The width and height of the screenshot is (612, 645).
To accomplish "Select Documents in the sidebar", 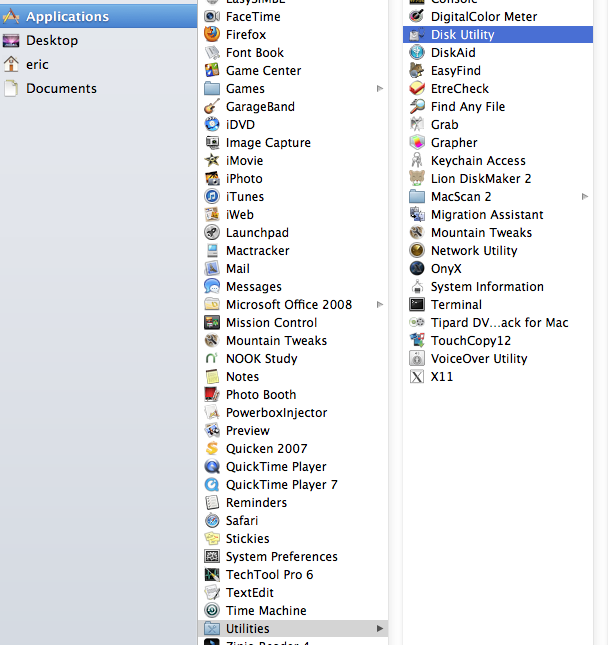I will tap(99, 88).
